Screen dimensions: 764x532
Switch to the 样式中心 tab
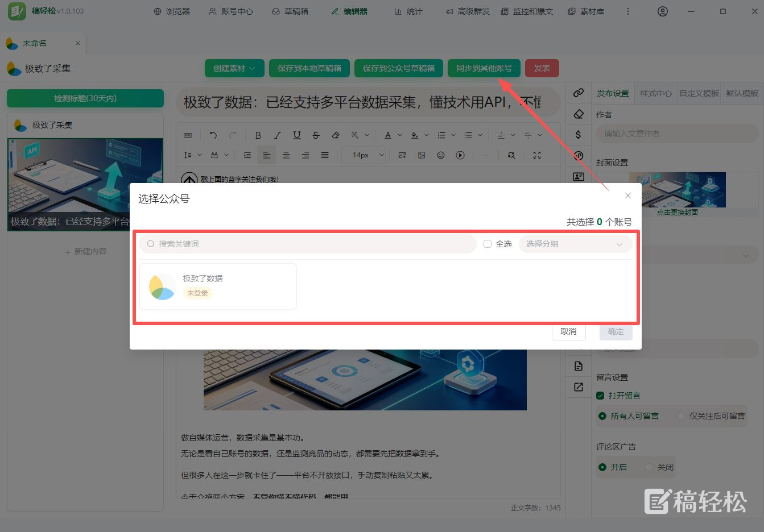click(x=656, y=93)
